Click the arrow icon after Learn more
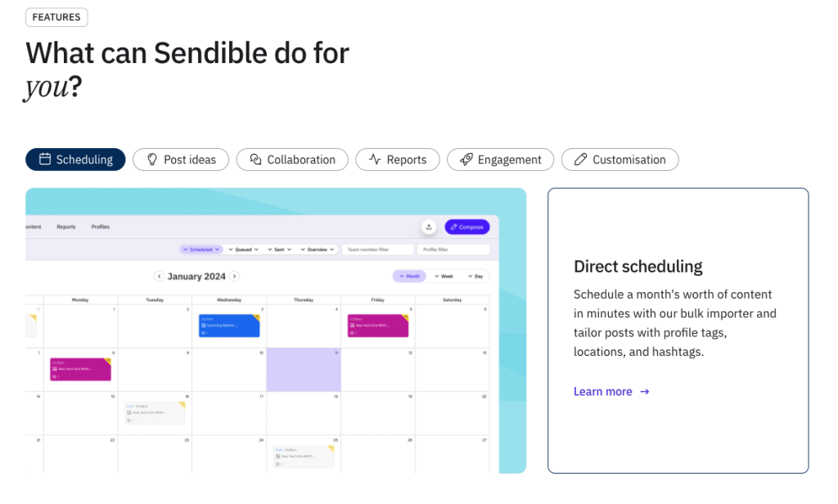The height and width of the screenshot is (504, 838). 645,392
